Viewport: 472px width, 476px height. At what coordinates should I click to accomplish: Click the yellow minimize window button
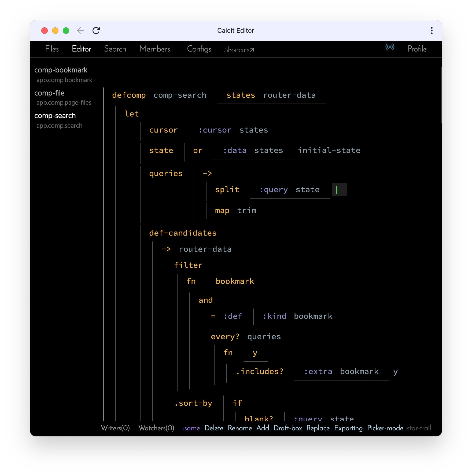click(55, 31)
